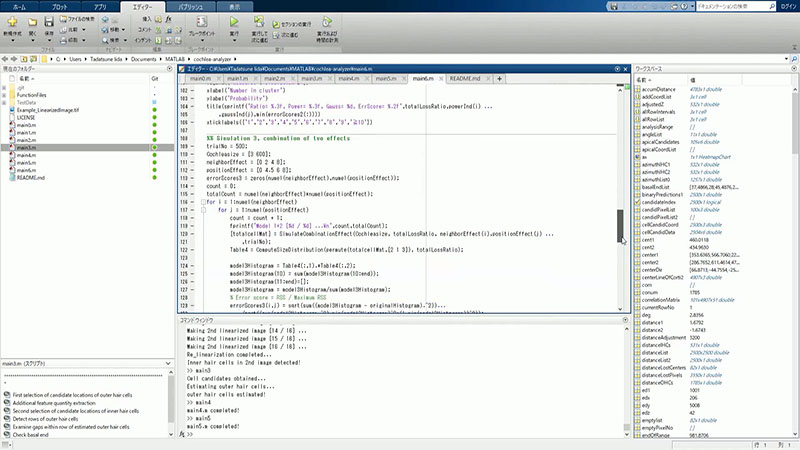This screenshot has width=800, height=450.
Task: Open the Find (検索) tool in the ribbon
Action: point(114,40)
